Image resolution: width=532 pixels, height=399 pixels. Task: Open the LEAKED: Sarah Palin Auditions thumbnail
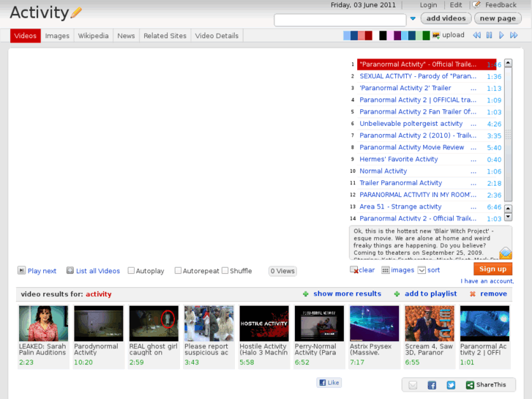[43, 324]
